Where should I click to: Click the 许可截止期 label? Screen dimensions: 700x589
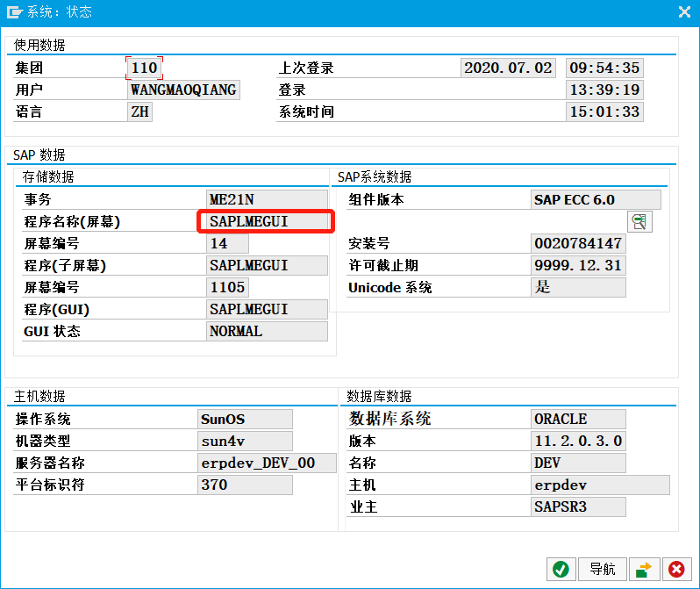(x=383, y=265)
